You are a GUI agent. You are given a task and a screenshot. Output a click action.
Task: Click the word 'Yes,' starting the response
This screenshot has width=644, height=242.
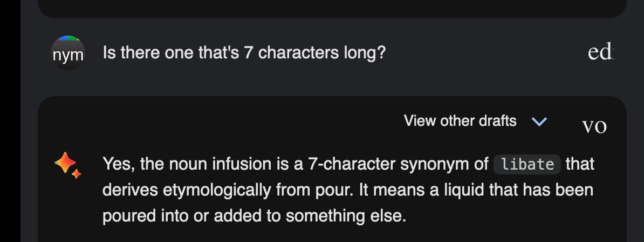(x=119, y=164)
